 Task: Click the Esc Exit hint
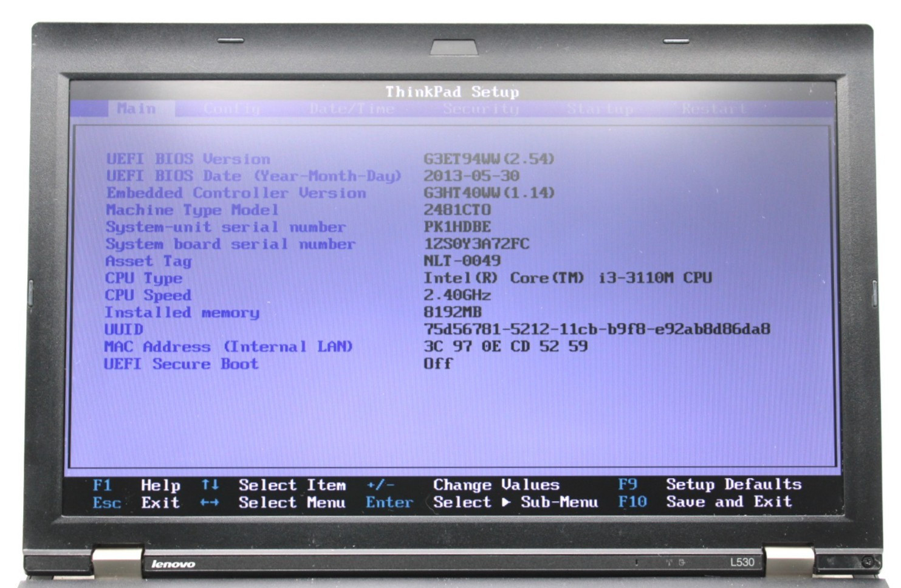(x=137, y=503)
